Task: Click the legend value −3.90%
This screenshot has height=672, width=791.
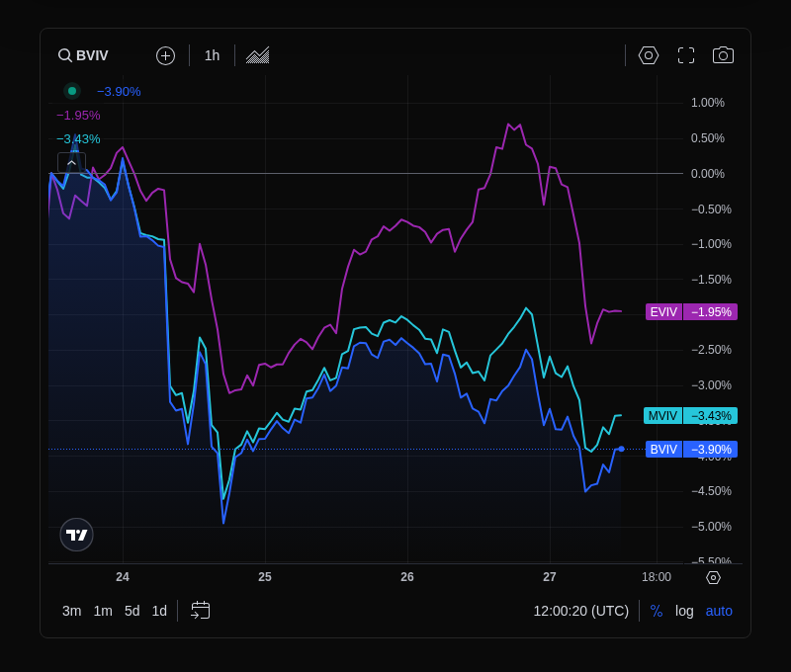Action: click(119, 92)
